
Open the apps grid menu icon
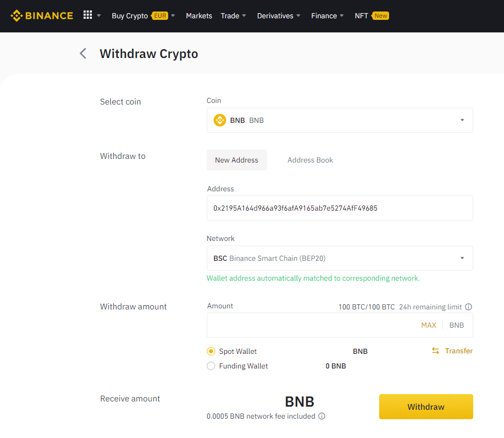point(88,15)
